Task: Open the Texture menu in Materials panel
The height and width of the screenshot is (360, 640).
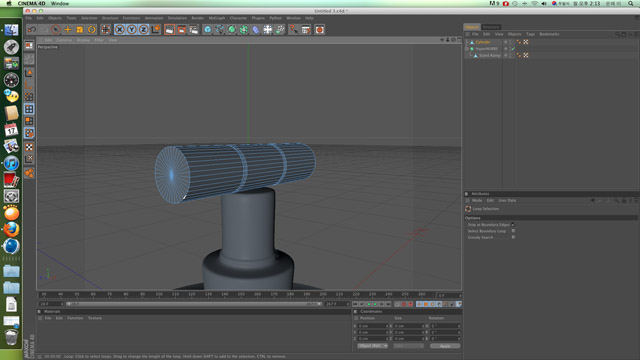Action: coord(95,318)
